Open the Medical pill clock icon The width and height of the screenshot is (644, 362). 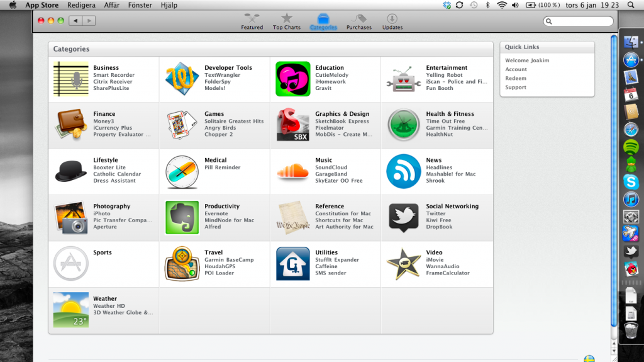pos(182,172)
